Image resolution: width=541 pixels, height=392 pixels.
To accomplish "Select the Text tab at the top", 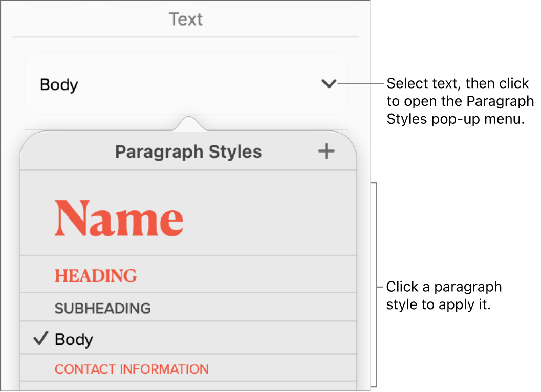I will coord(186,19).
